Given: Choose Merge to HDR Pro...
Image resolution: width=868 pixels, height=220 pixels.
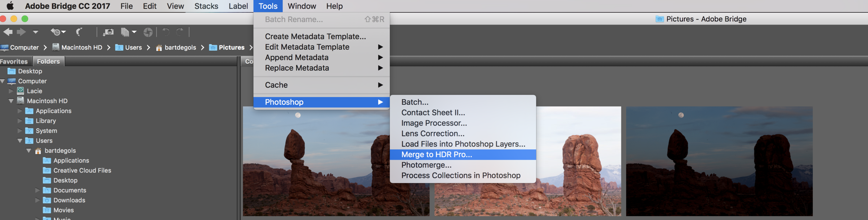Looking at the screenshot, I should pyautogui.click(x=463, y=155).
